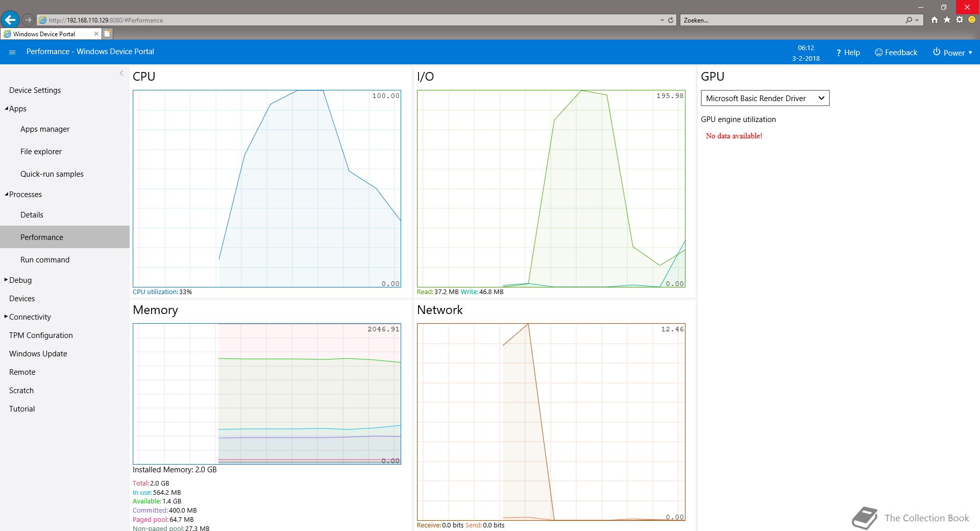The image size is (980, 531).
Task: Click the Memory usage graph
Action: (x=267, y=394)
